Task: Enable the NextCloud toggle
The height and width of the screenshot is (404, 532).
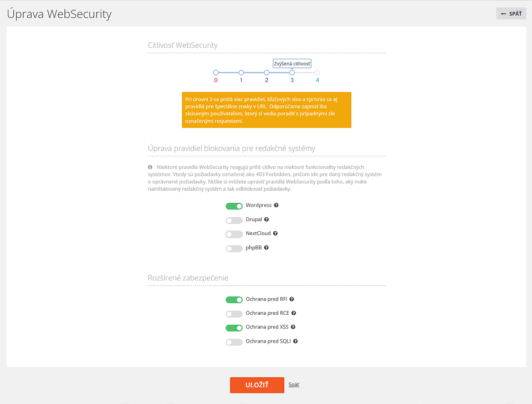Action: click(234, 234)
